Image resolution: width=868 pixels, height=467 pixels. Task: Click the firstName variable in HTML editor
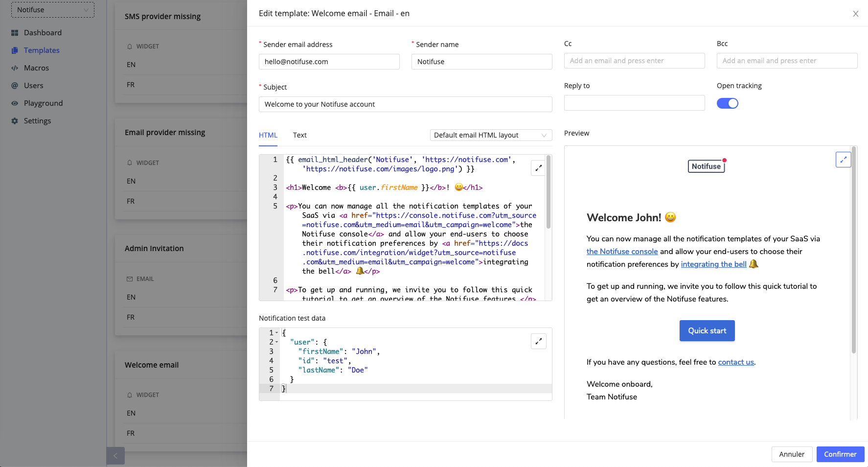pos(399,187)
